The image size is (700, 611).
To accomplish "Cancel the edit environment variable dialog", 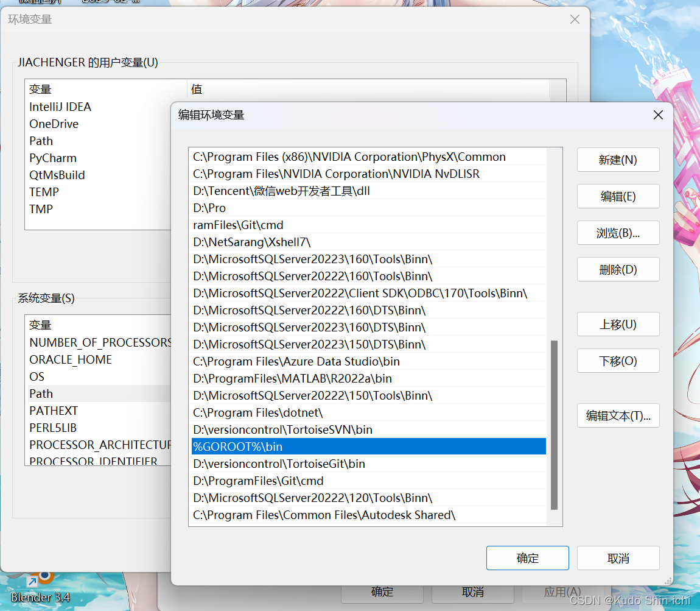I will (x=618, y=558).
